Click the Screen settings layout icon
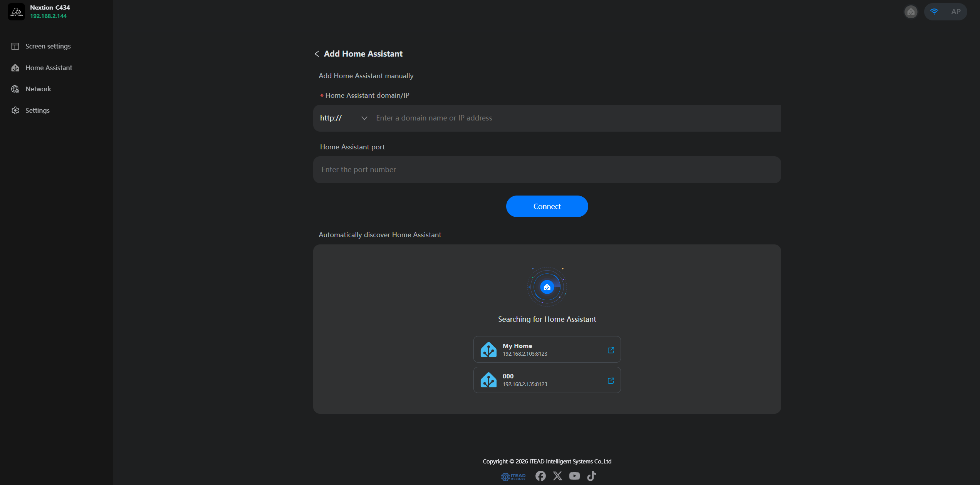The image size is (980, 485). click(15, 46)
